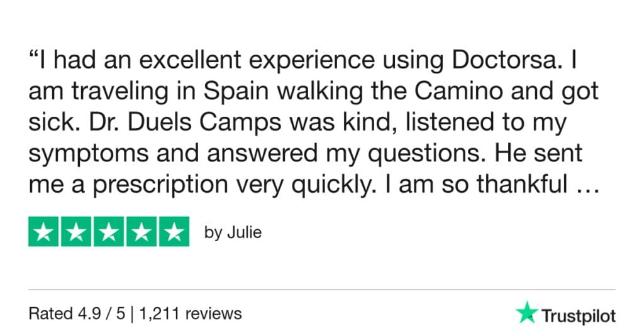The image size is (644, 336).
Task: Click the first green rating star
Action: (x=44, y=232)
